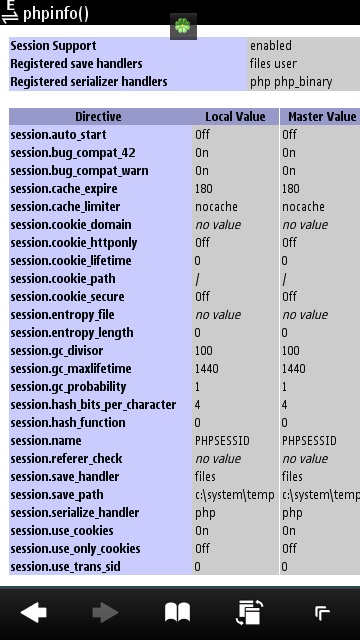Click the Master Value column header
The width and height of the screenshot is (360, 640).
pos(322,117)
